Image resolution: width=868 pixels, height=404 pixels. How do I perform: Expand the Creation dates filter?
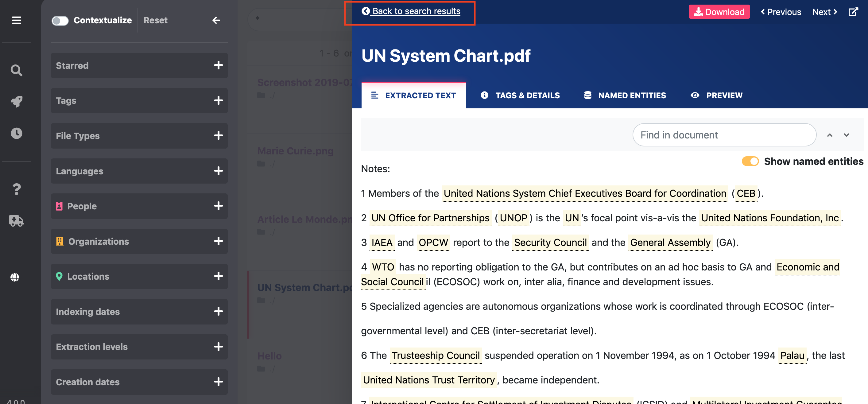tap(139, 382)
